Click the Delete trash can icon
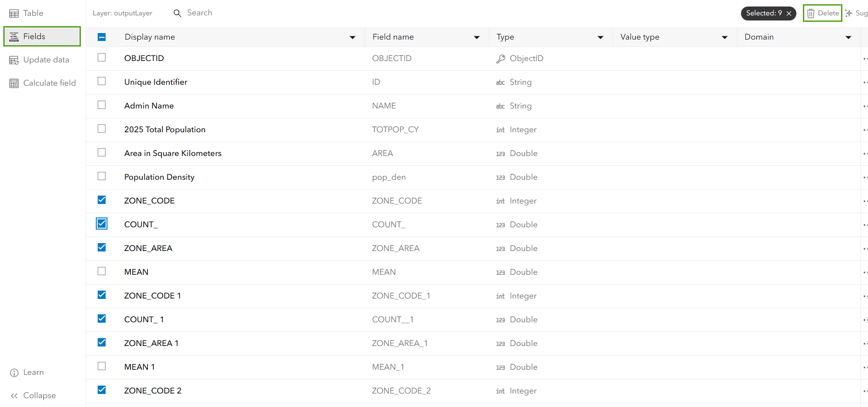The width and height of the screenshot is (868, 407). pos(811,14)
